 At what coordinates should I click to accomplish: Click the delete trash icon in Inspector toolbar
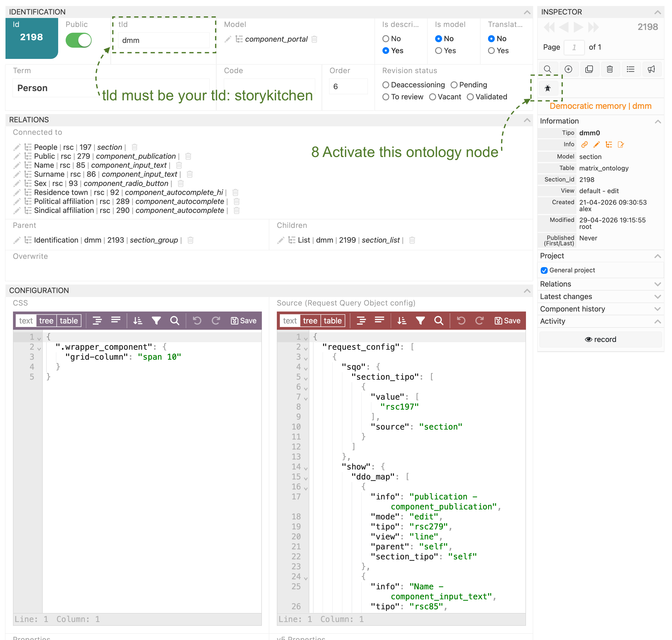610,69
